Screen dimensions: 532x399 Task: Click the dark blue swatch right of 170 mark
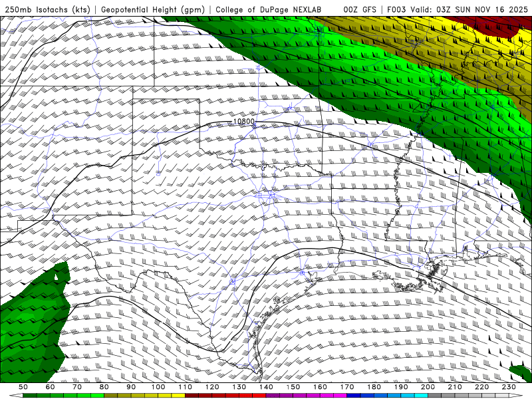pyautogui.click(x=354, y=396)
